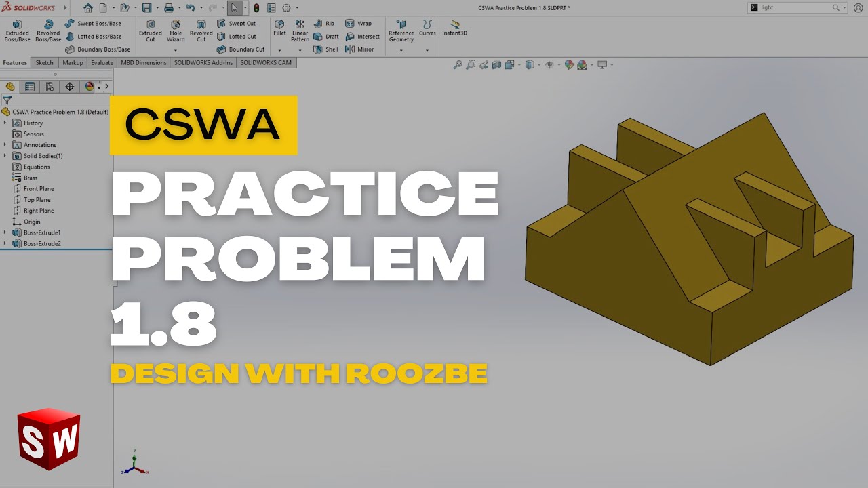Select the Rib feature

point(323,24)
